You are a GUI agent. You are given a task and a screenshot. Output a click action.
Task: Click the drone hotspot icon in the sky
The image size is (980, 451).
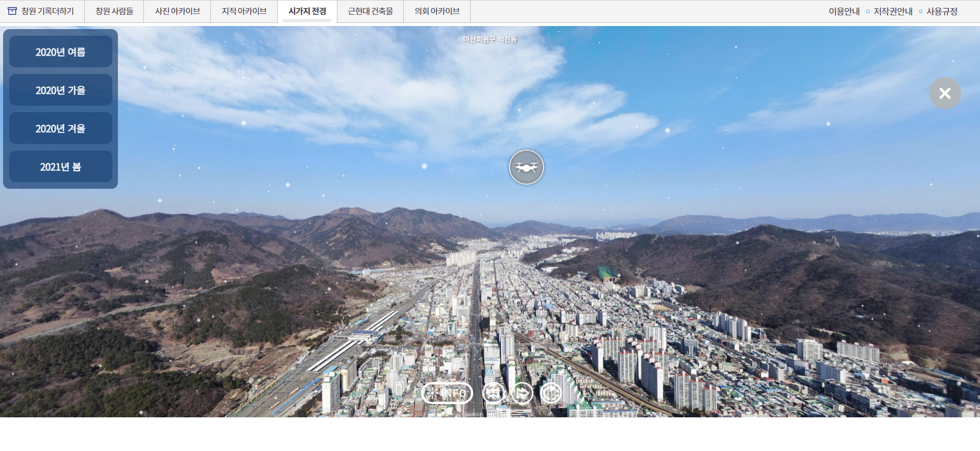pos(526,167)
